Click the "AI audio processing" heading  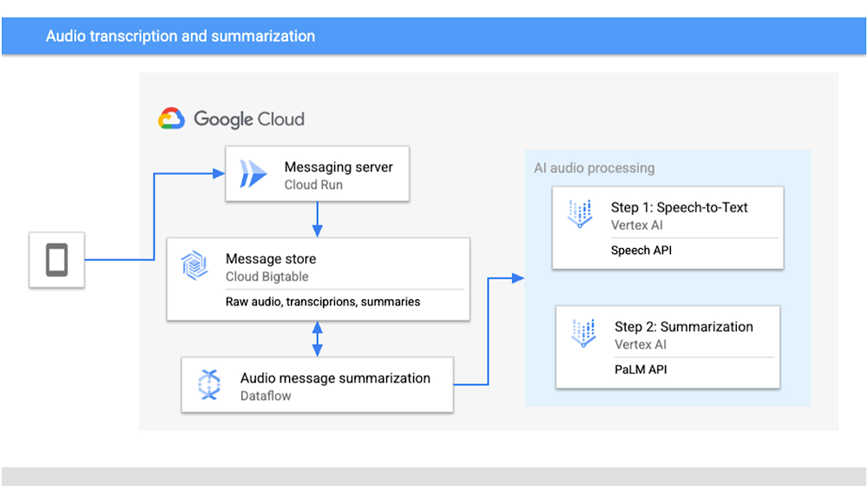[x=594, y=167]
